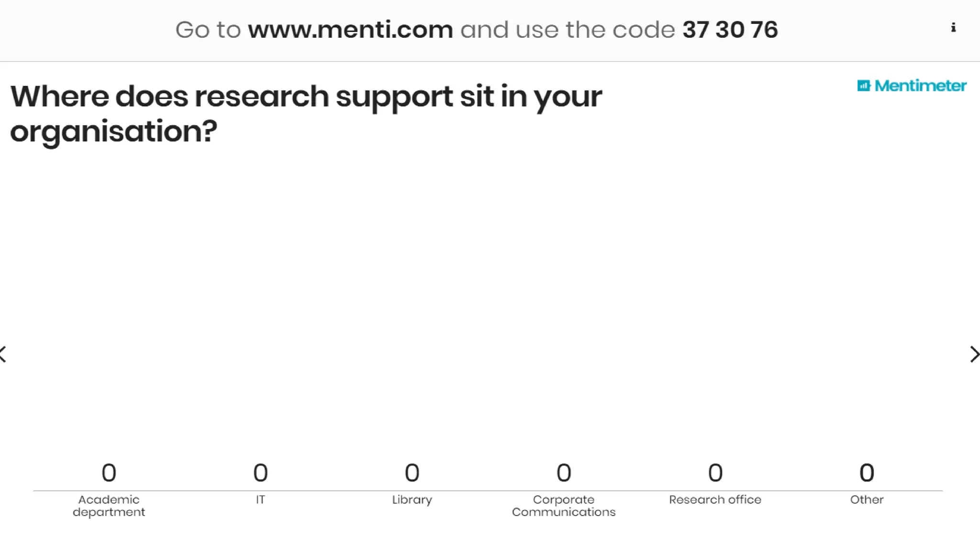Choose the Other option label

point(867,499)
